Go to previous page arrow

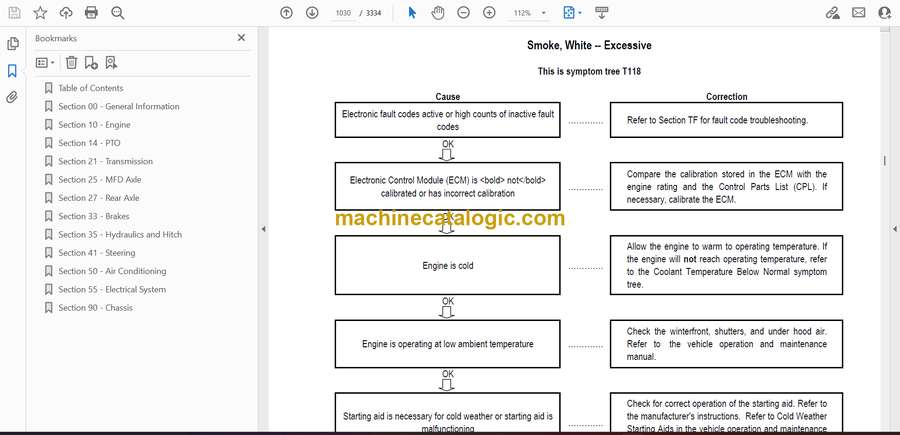pyautogui.click(x=286, y=13)
